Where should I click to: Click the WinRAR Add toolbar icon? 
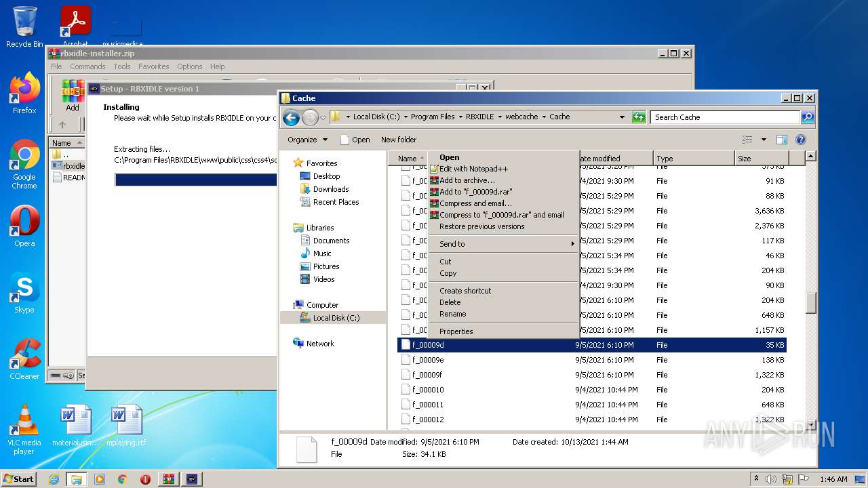coord(73,96)
